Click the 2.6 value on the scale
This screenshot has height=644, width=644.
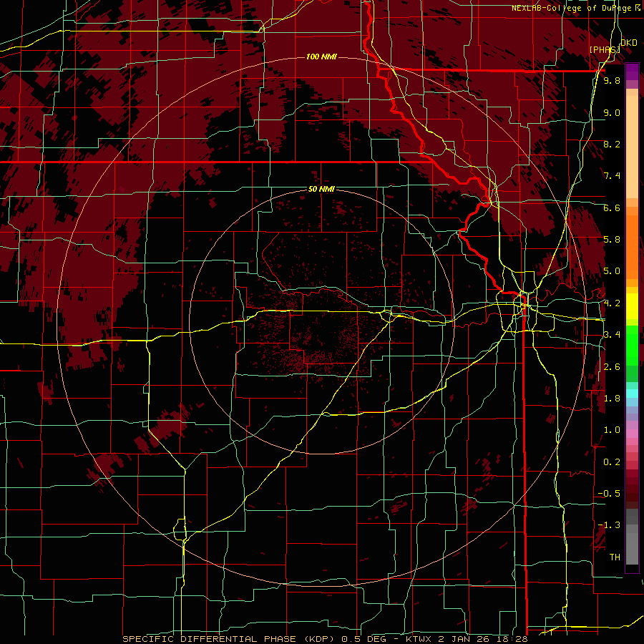point(612,367)
